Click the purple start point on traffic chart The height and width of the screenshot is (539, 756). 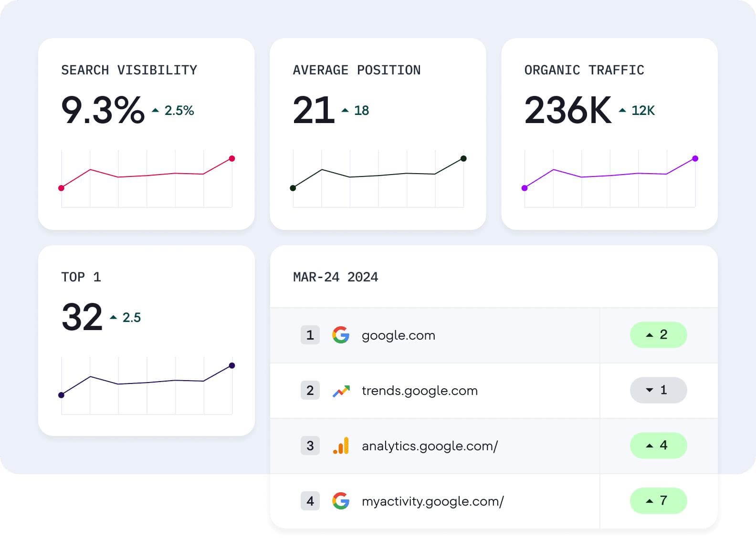[525, 188]
